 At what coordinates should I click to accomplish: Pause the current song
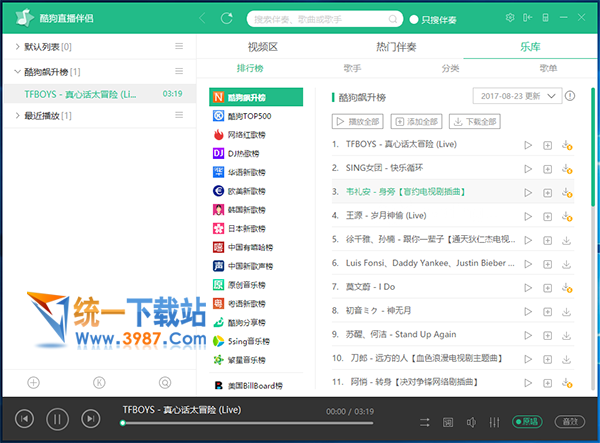(x=57, y=419)
